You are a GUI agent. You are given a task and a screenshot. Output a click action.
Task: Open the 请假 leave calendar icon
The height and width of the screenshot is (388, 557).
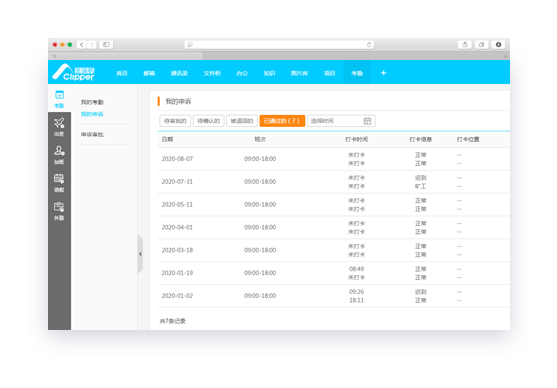59,178
